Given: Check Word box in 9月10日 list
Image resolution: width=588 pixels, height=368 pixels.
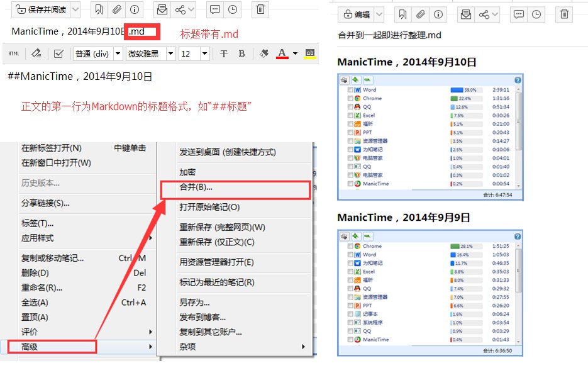Looking at the screenshot, I should pos(350,90).
